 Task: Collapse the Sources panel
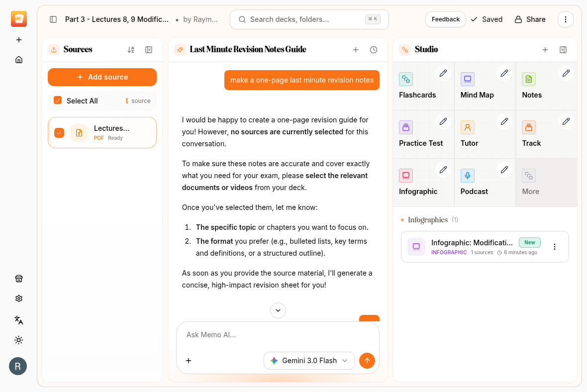coord(149,50)
